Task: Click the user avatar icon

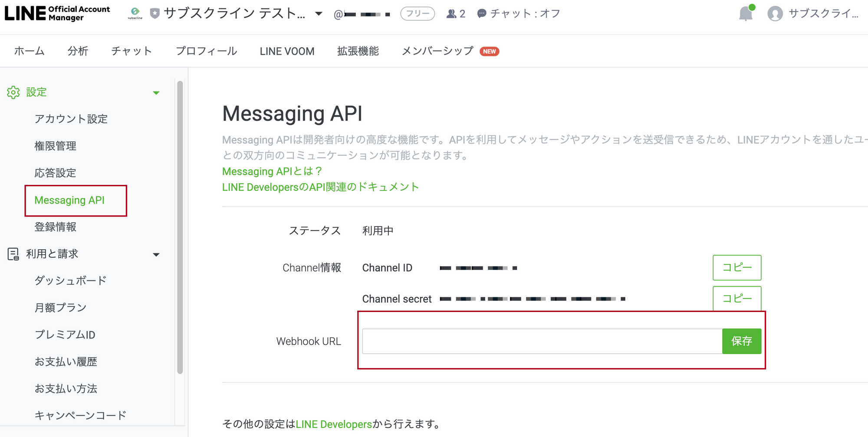Action: pyautogui.click(x=775, y=14)
